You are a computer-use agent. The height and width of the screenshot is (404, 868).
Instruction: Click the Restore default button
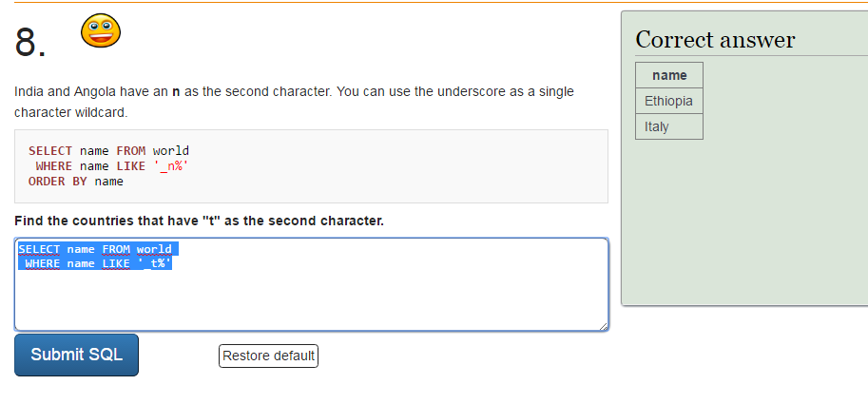268,356
